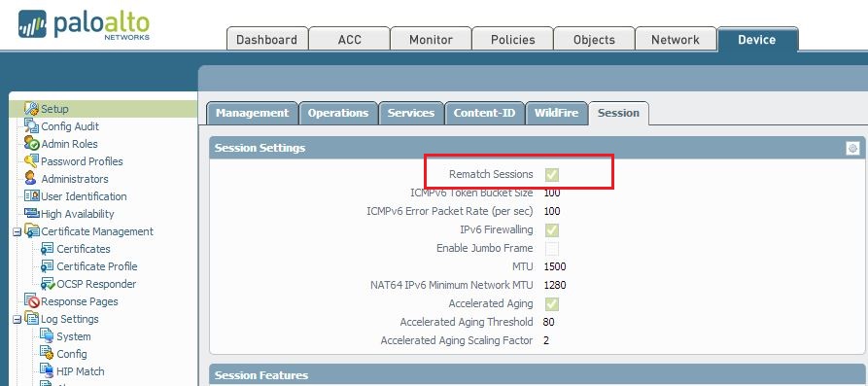Click the MTU value 1500
This screenshot has width=868, height=386.
555,267
